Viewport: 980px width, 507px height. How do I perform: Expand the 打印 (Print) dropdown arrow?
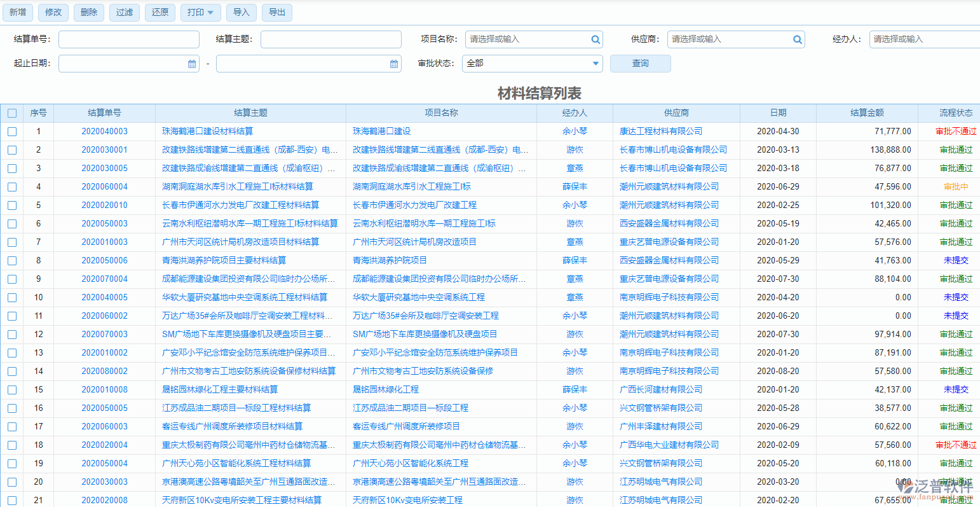pyautogui.click(x=212, y=12)
